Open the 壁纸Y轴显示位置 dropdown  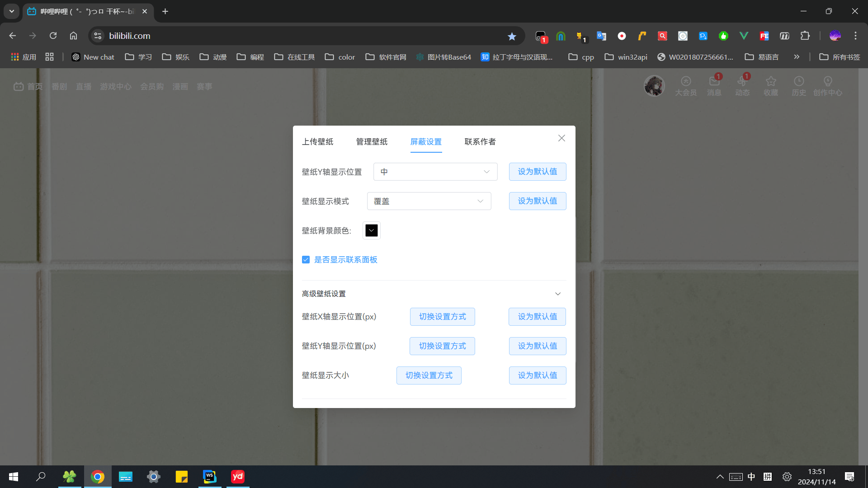(x=435, y=172)
